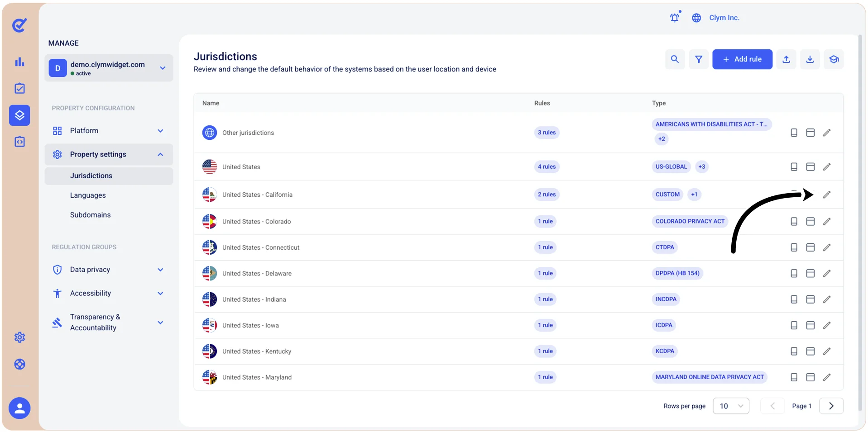Viewport: 868px width, 432px height.
Task: Edit the Other jurisdictions row with pencil
Action: point(827,133)
